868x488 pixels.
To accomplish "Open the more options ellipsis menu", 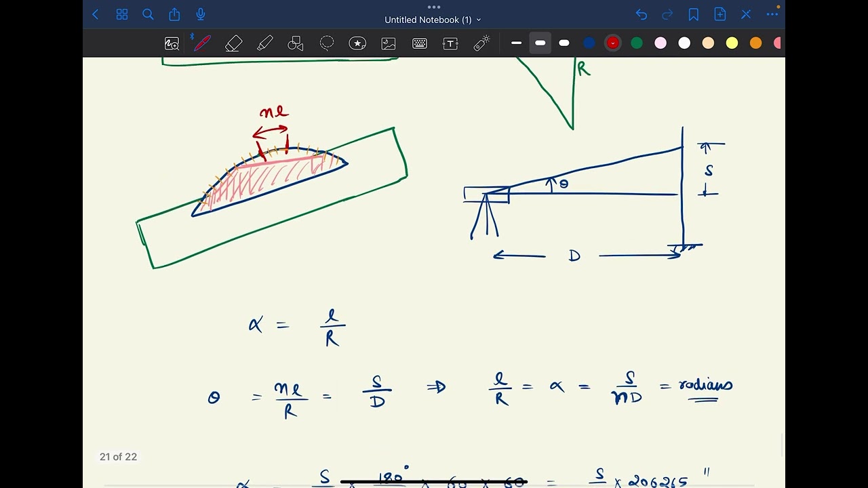I will point(772,14).
